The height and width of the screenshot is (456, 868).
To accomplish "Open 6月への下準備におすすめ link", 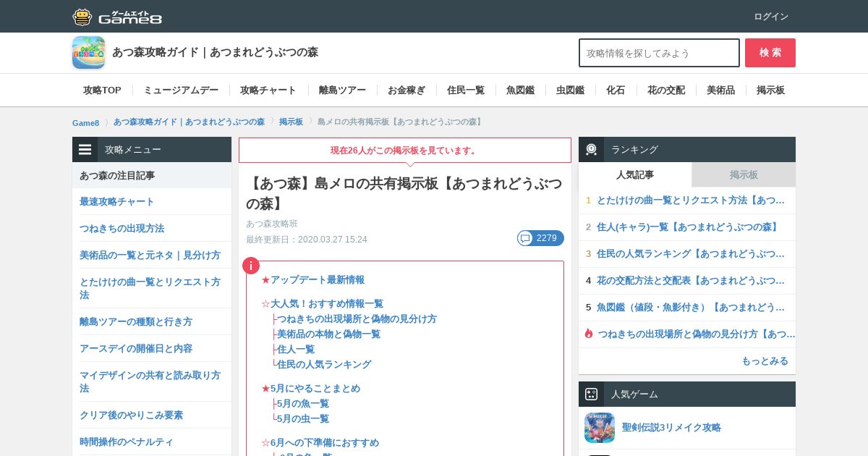I will [x=325, y=442].
